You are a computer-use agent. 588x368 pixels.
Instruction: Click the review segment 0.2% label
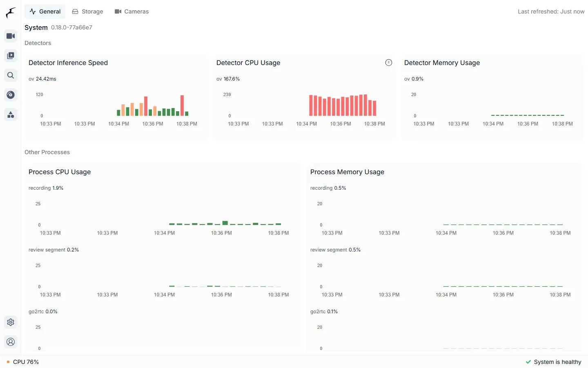(x=54, y=250)
